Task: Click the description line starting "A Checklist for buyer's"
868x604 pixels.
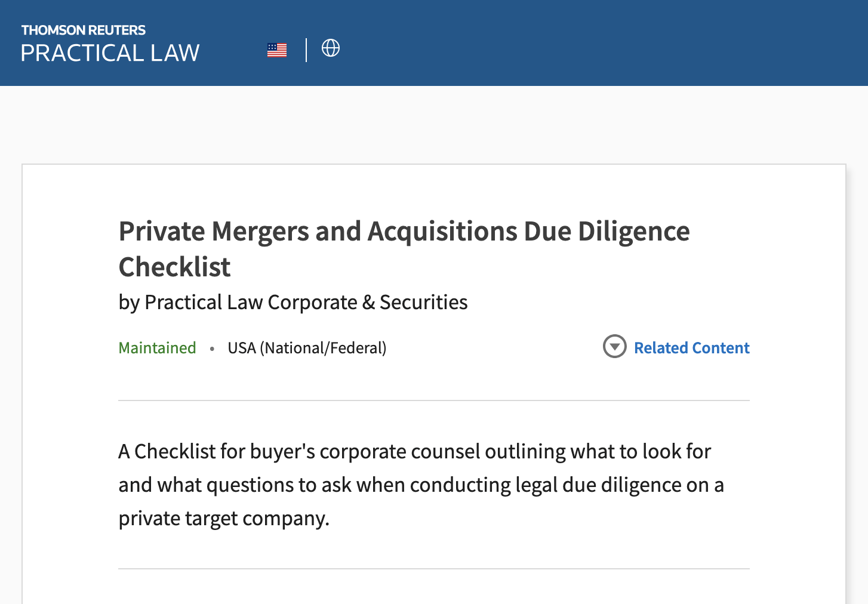Action: point(414,452)
